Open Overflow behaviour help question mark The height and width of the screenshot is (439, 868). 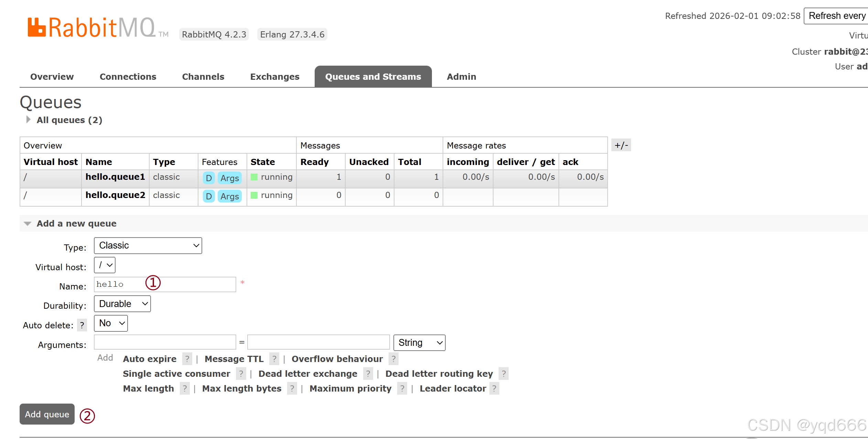pyautogui.click(x=393, y=359)
